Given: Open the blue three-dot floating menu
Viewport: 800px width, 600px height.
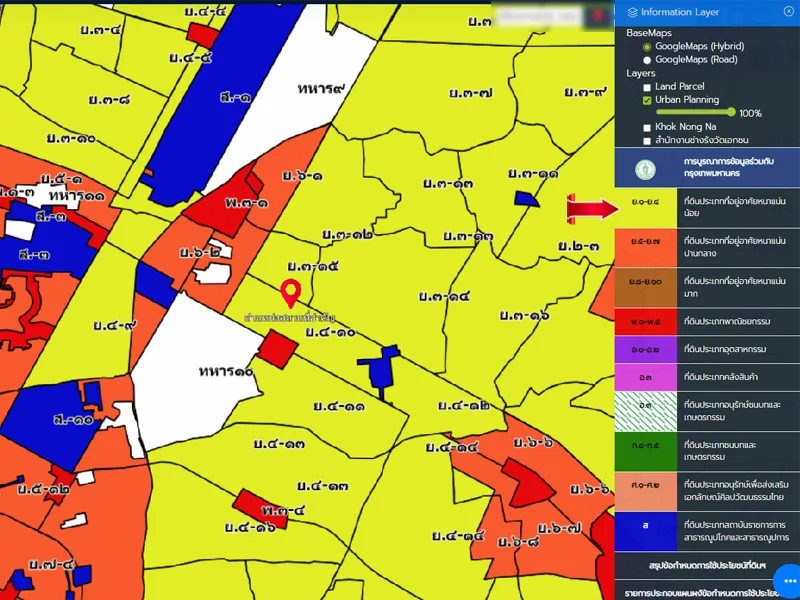Looking at the screenshot, I should (786, 579).
